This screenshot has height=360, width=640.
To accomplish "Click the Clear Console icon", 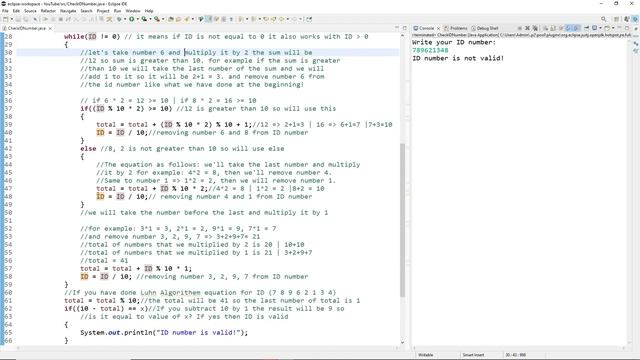I will [546, 28].
